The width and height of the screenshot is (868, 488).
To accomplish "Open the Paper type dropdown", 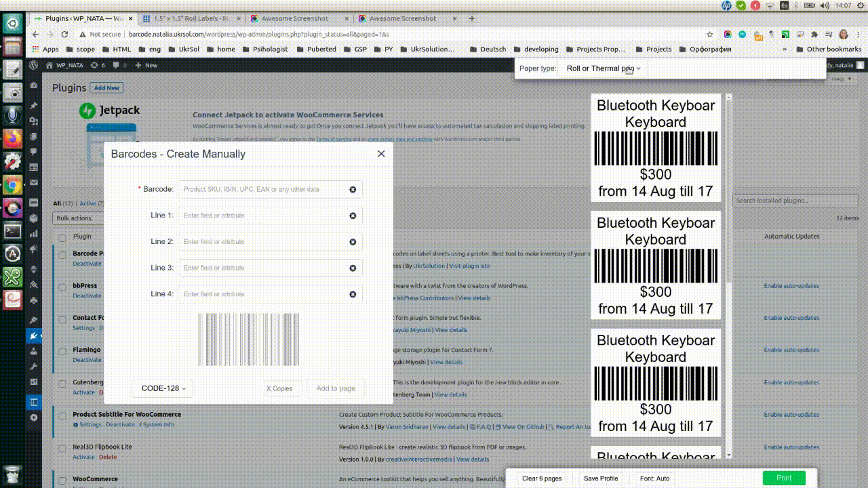I will 604,68.
